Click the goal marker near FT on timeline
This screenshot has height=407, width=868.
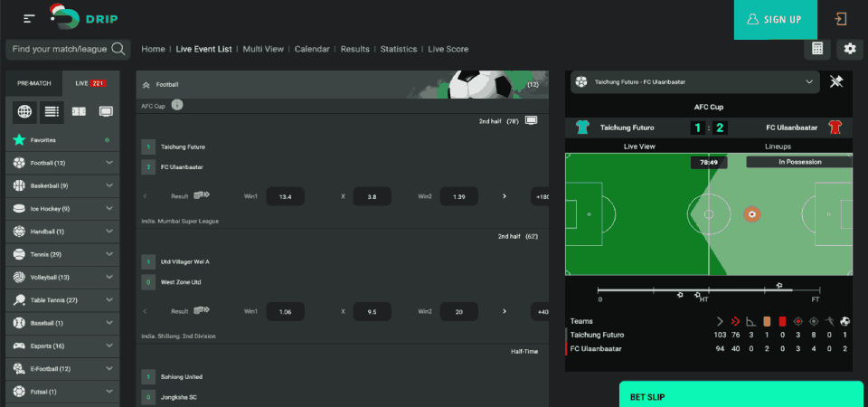click(x=779, y=285)
